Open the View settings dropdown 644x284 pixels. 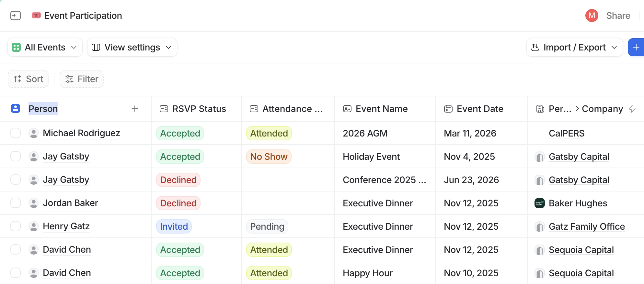coord(132,47)
